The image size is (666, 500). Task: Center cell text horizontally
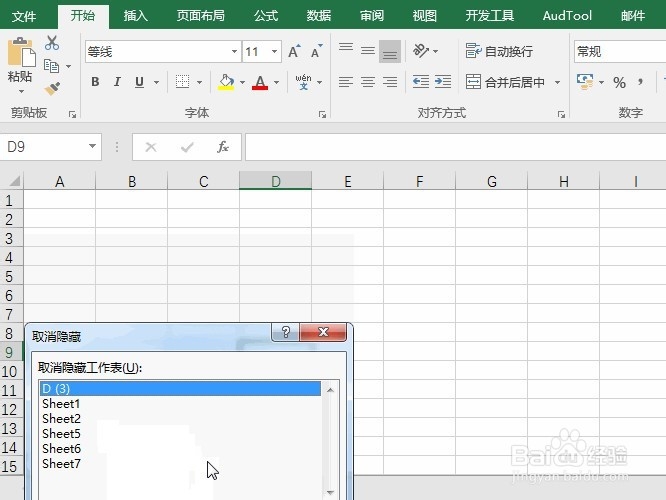368,82
